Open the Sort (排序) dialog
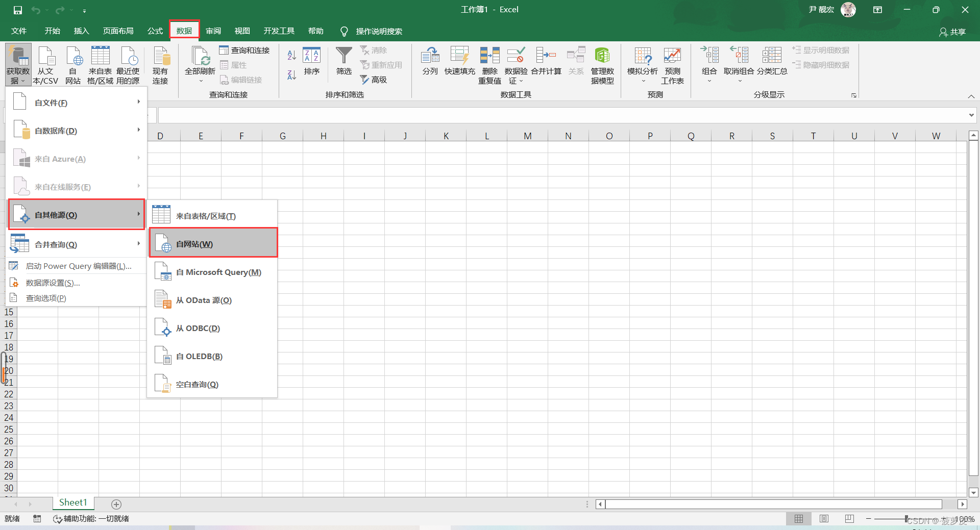The width and height of the screenshot is (980, 530). point(312,61)
